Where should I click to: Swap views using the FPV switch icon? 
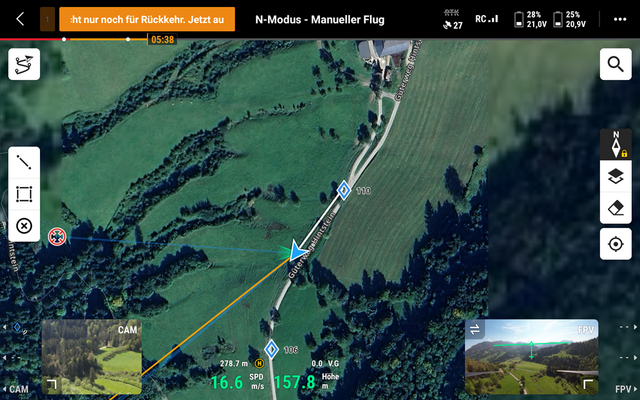tap(476, 329)
